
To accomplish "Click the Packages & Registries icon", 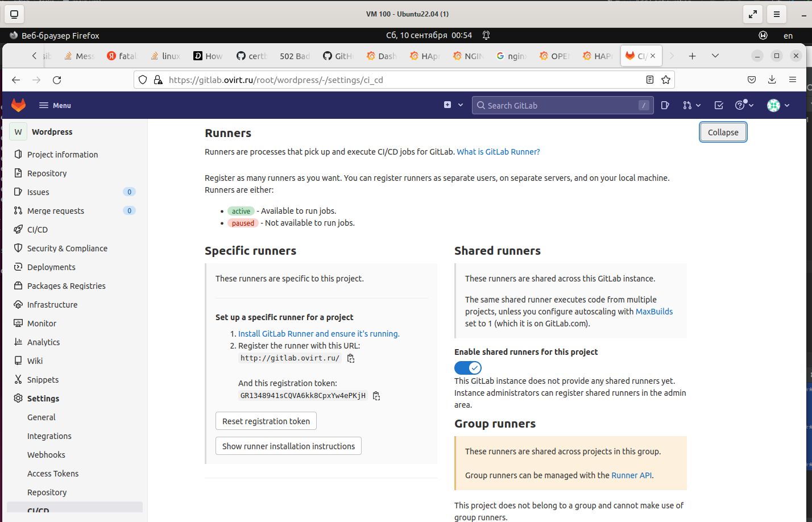I will coord(18,286).
